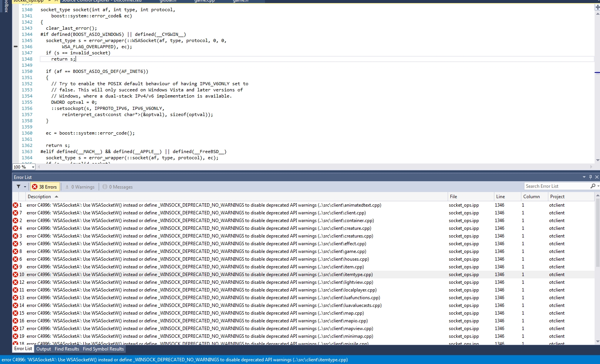Click the error icon for creatures.cpp row
This screenshot has width=600, height=364.
tap(15, 236)
